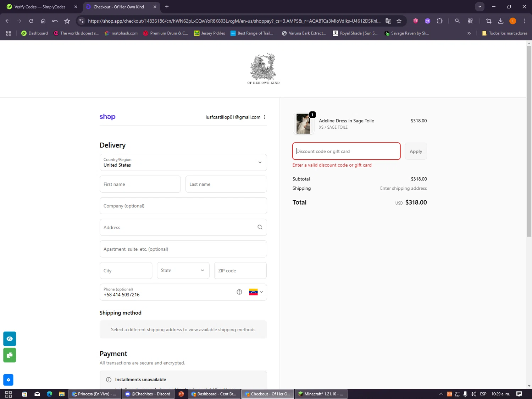Click the Last name field
This screenshot has width=532, height=399.
click(x=226, y=184)
